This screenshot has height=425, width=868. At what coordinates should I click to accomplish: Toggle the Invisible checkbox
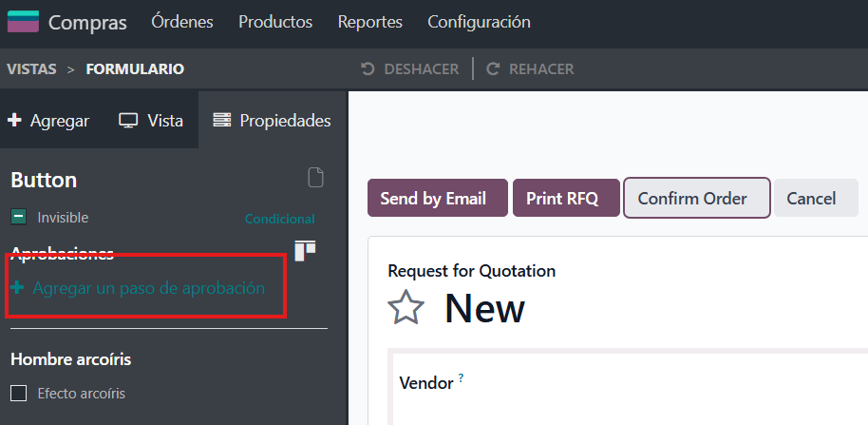pos(18,218)
